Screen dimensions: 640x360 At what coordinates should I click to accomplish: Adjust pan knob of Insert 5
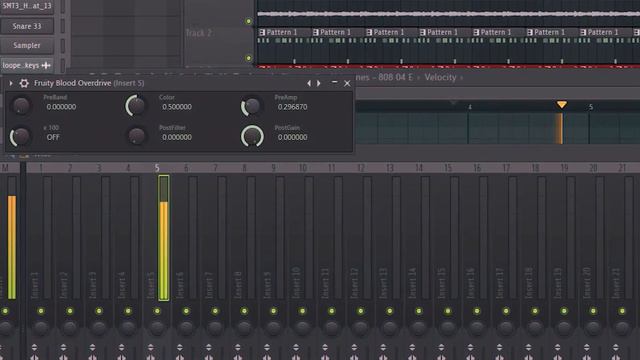157,327
